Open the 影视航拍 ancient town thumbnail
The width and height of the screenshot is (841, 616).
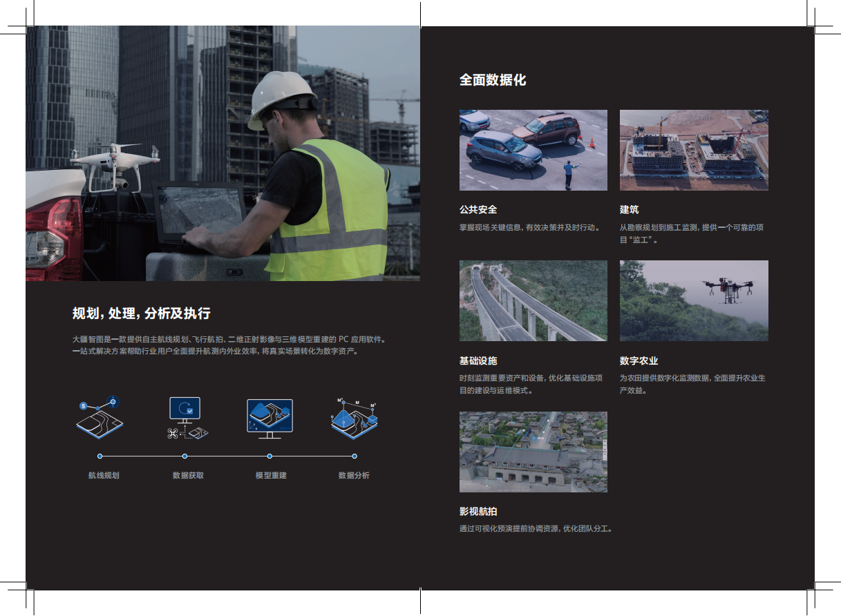[x=533, y=452]
